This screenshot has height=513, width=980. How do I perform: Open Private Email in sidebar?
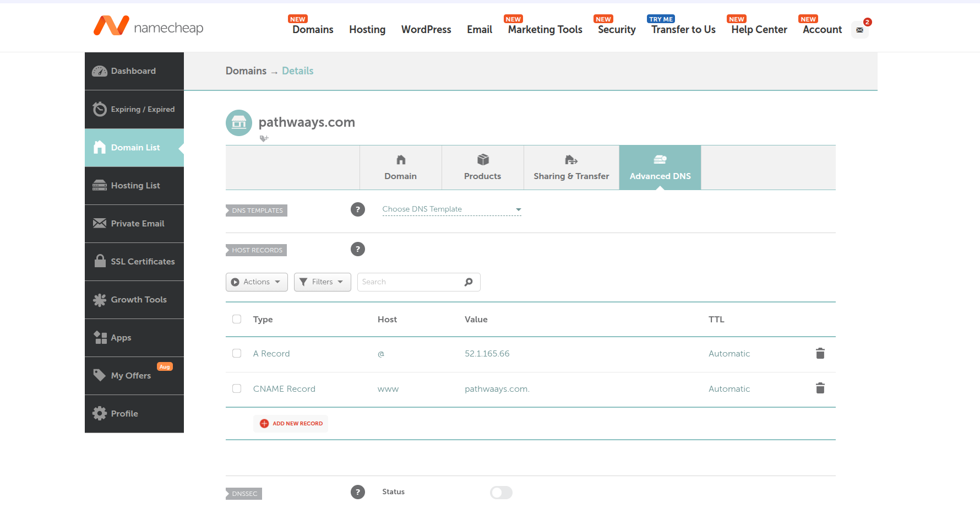click(x=134, y=223)
